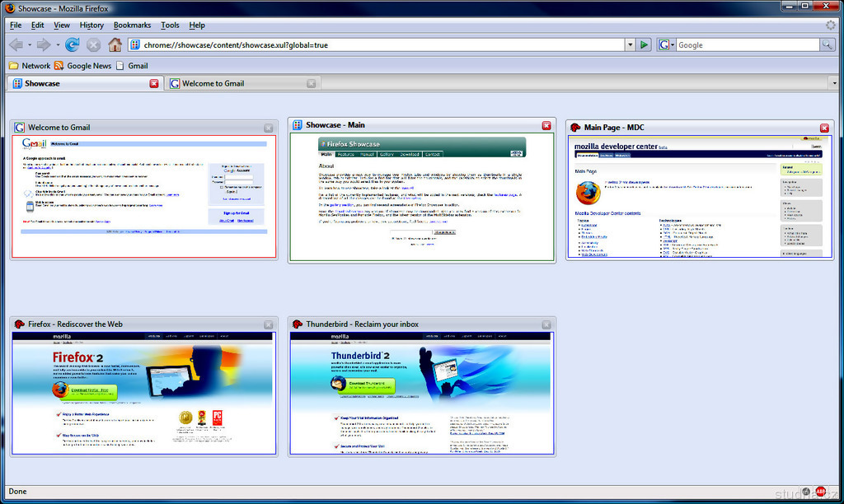The width and height of the screenshot is (844, 504).
Task: Click inside the Google search field
Action: [x=746, y=44]
